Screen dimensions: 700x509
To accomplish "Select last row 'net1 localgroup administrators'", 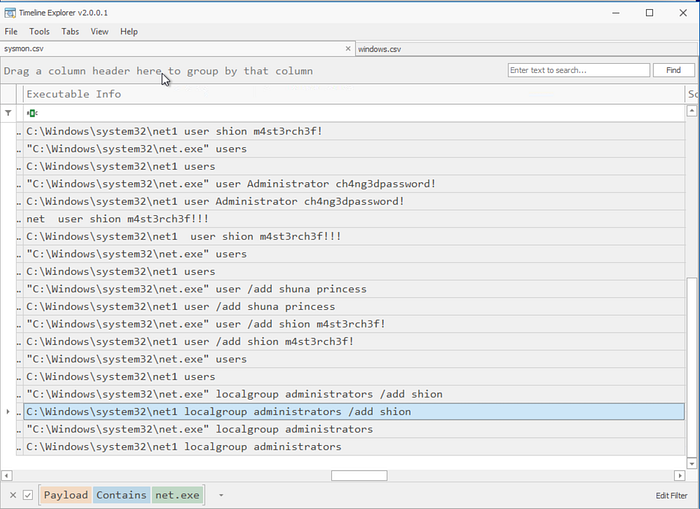I will click(x=354, y=446).
